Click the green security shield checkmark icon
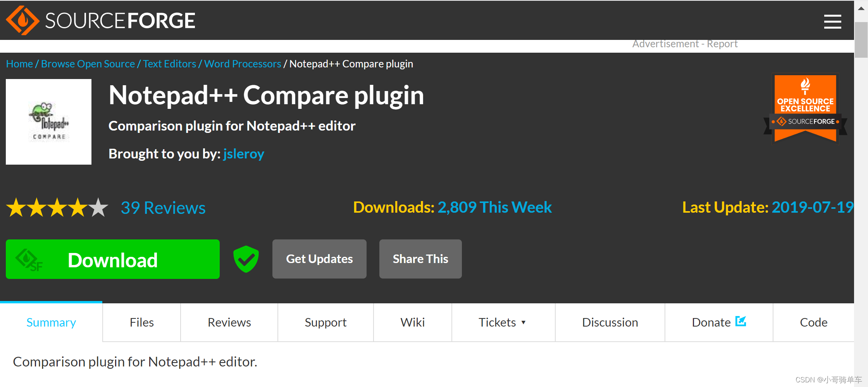 click(246, 259)
